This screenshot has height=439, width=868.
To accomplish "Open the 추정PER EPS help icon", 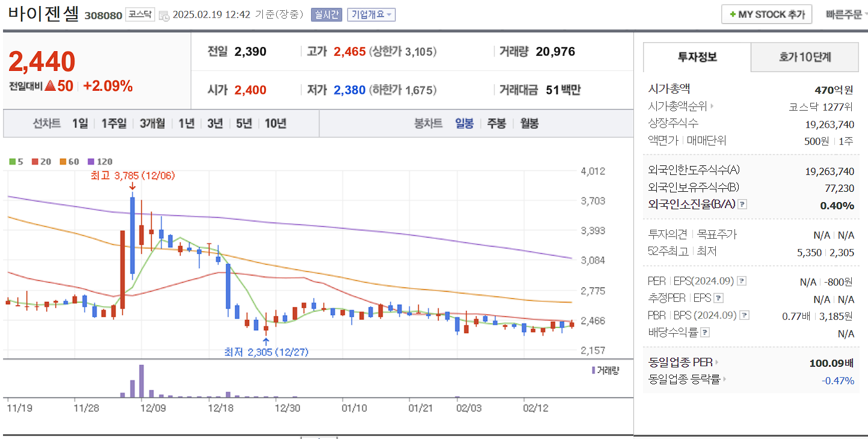I will point(718,298).
